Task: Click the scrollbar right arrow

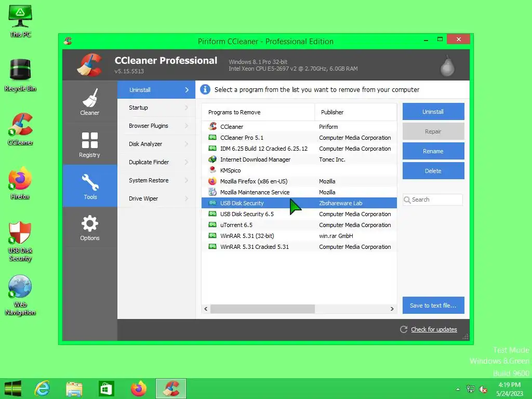Action: 392,309
